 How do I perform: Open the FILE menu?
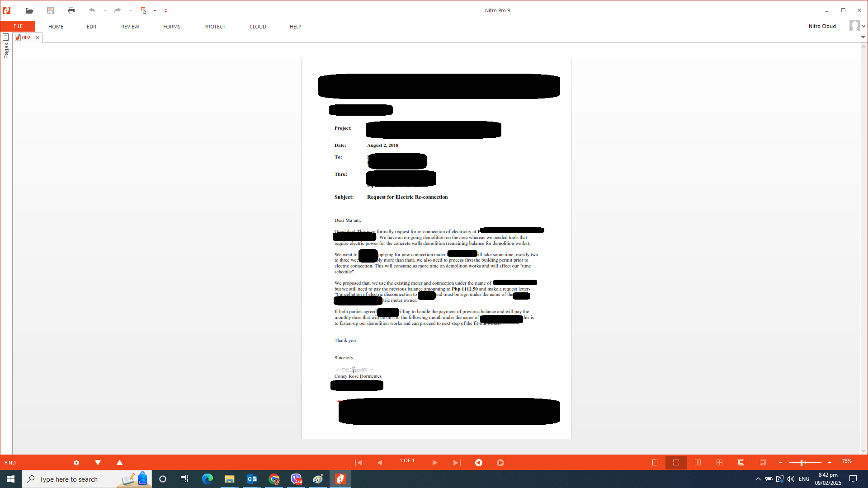coord(17,26)
